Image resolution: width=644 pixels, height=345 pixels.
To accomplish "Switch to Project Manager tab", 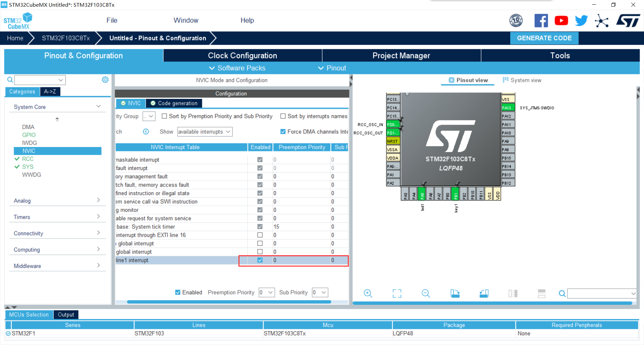I will tap(401, 56).
